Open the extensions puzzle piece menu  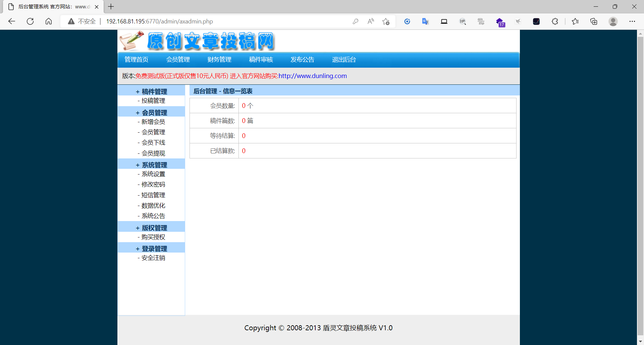pyautogui.click(x=555, y=21)
